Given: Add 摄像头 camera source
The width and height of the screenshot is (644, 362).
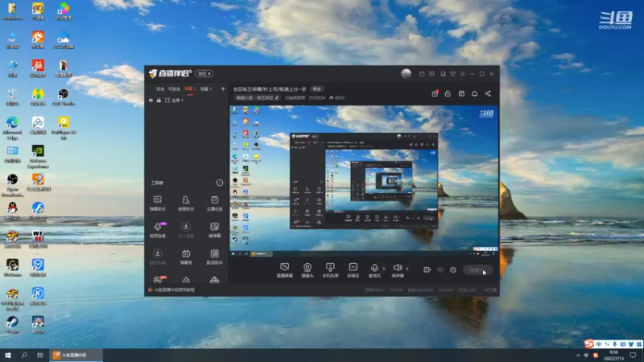Looking at the screenshot, I should [308, 270].
